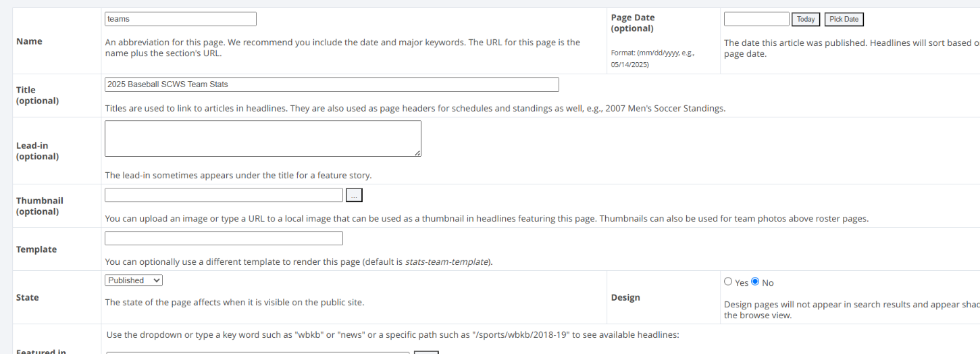Open the Pick Date calendar button
The image size is (980, 354).
[844, 20]
